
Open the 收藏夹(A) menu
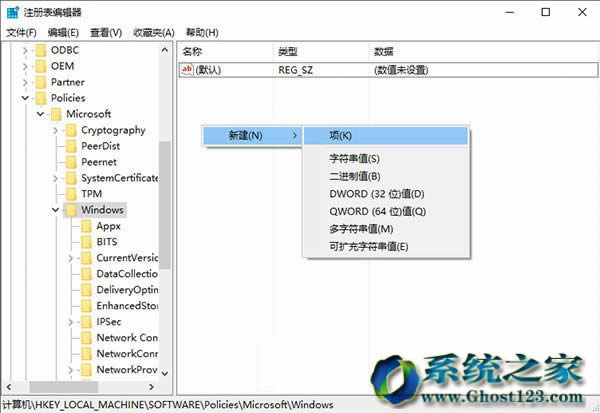(153, 32)
